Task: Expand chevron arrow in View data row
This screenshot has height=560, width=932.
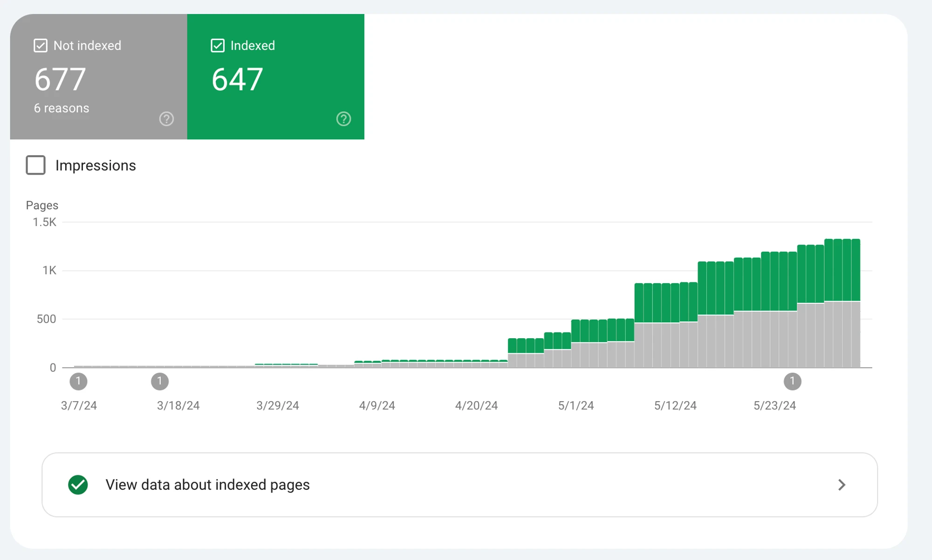Action: coord(842,485)
